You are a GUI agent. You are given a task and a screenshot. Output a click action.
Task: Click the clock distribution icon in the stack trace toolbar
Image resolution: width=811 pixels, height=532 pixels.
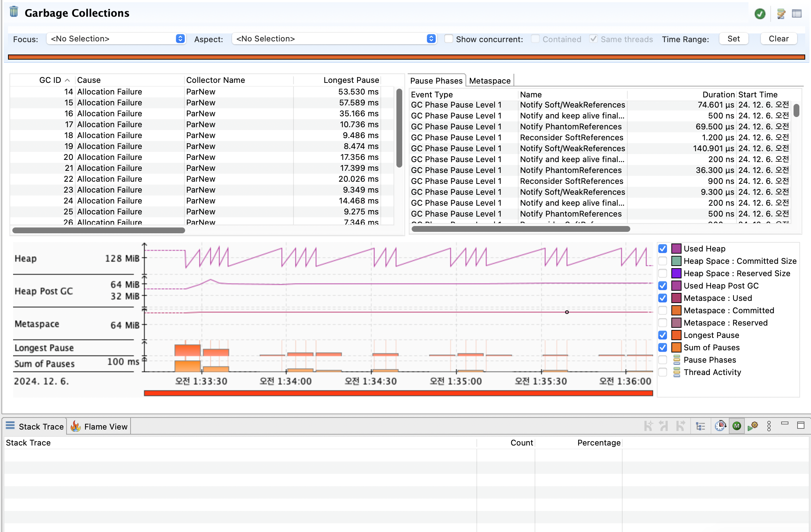[x=720, y=426]
